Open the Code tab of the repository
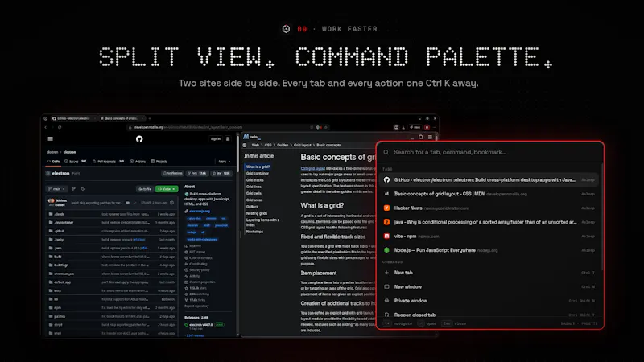 (53, 162)
